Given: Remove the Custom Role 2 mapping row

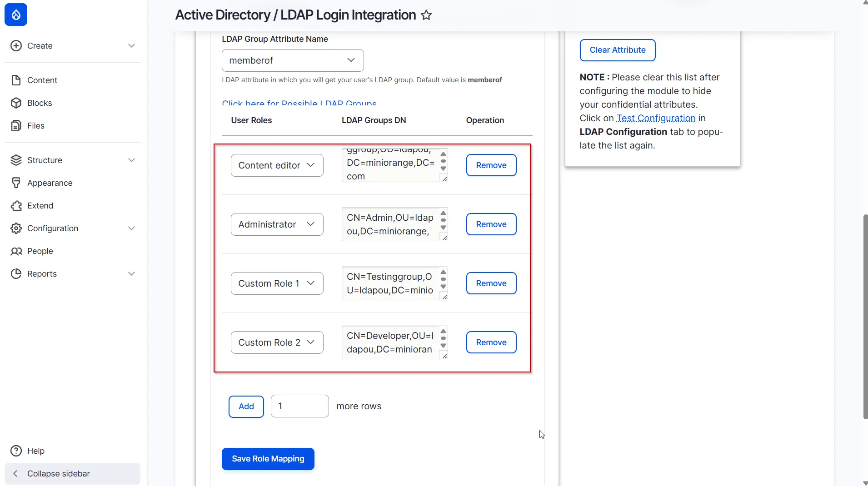Looking at the screenshot, I should click(491, 342).
